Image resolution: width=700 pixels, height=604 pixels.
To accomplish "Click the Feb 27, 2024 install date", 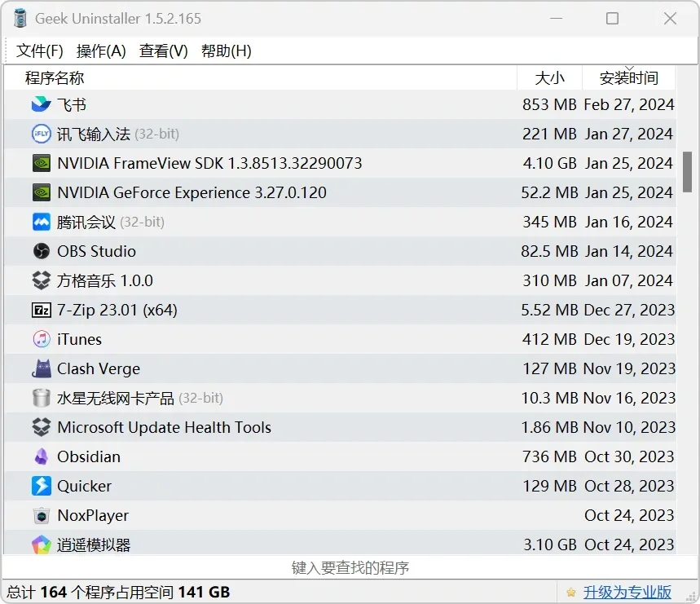I will [629, 105].
